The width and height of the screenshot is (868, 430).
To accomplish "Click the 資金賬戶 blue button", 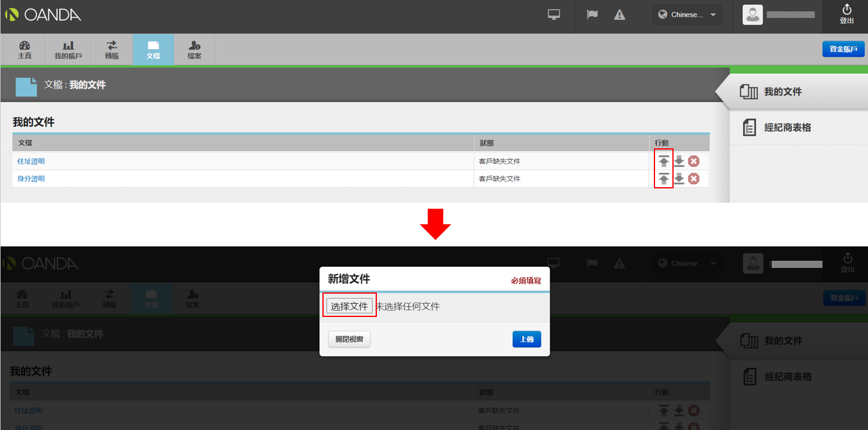I will pos(843,49).
